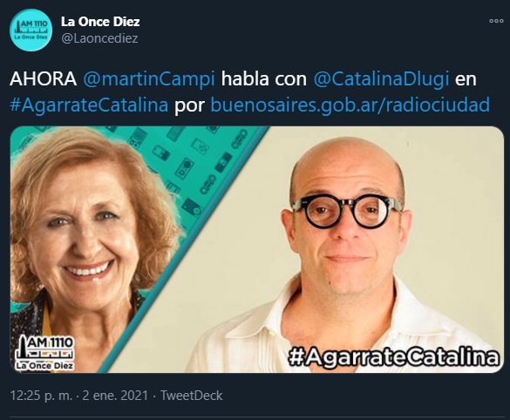The width and height of the screenshot is (510, 420).
Task: Click the tweet timestamp 12:25 p. m. · 2 ene. 2021
Action: [79, 396]
